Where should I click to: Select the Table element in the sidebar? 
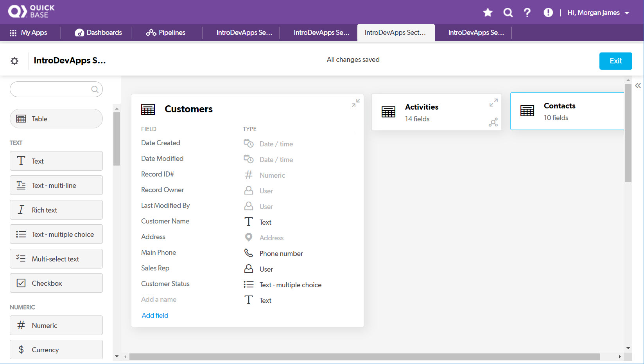(56, 119)
